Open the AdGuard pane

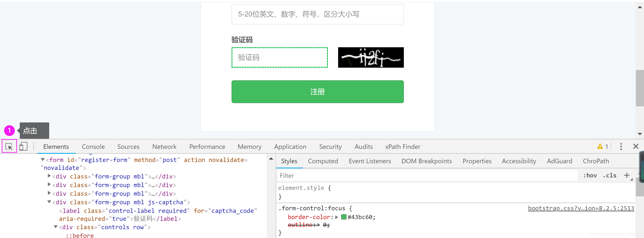click(x=560, y=161)
